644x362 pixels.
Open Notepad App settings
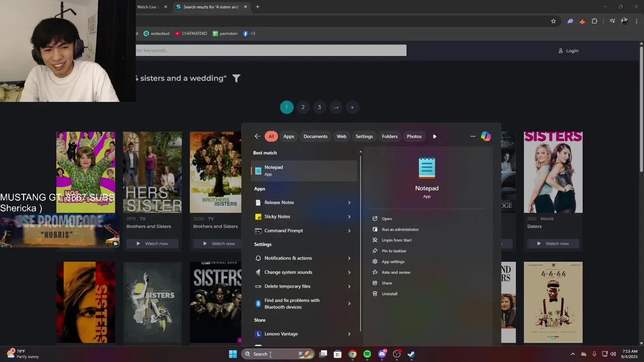coord(393,261)
